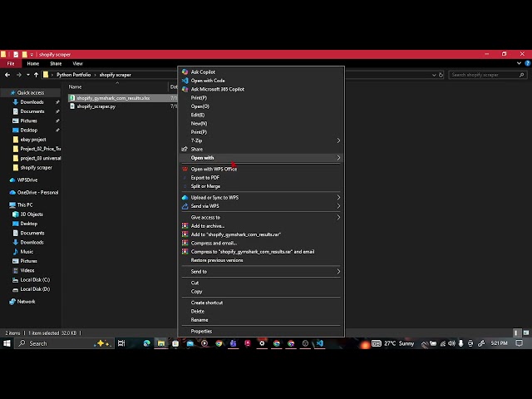This screenshot has width=532, height=399.
Task: Click the Search shopify scraper box
Action: tap(488, 75)
